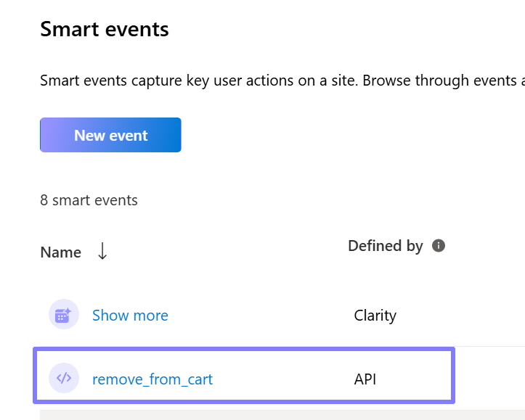Click the Smart events description sentence
This screenshot has width=525, height=420.
tap(282, 81)
